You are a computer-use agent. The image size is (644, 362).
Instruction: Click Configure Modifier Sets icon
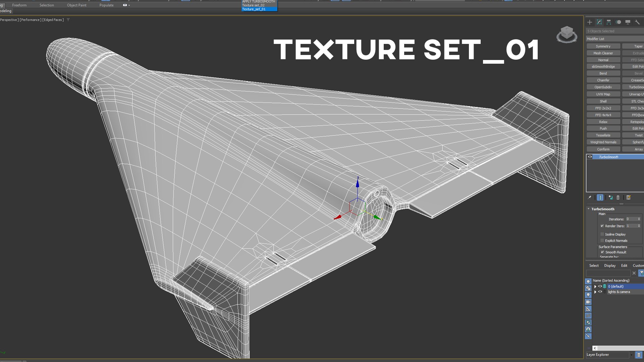click(x=629, y=197)
